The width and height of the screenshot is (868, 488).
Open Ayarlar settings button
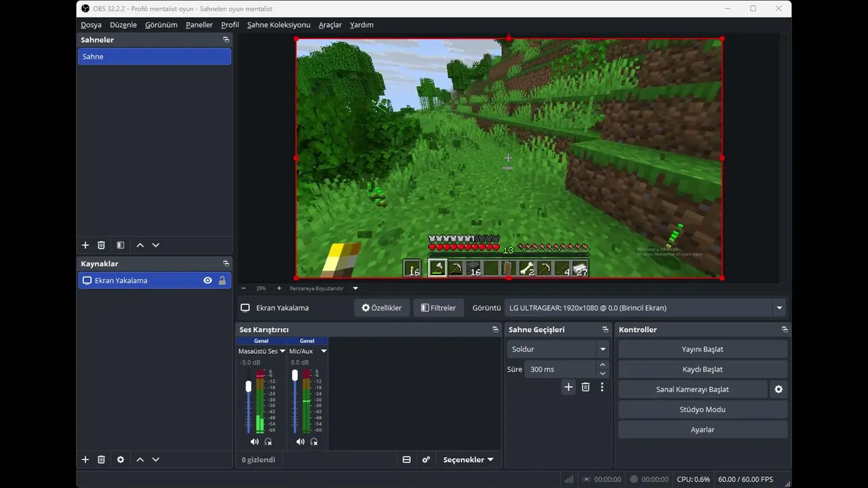coord(703,430)
